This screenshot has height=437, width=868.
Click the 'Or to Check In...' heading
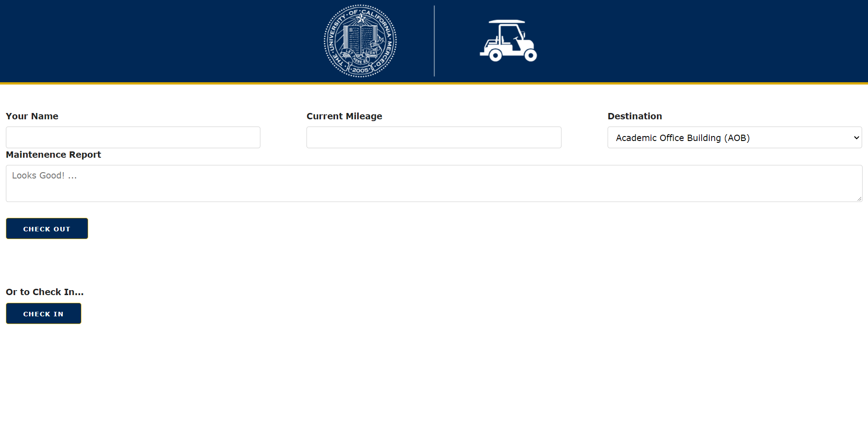pos(44,291)
